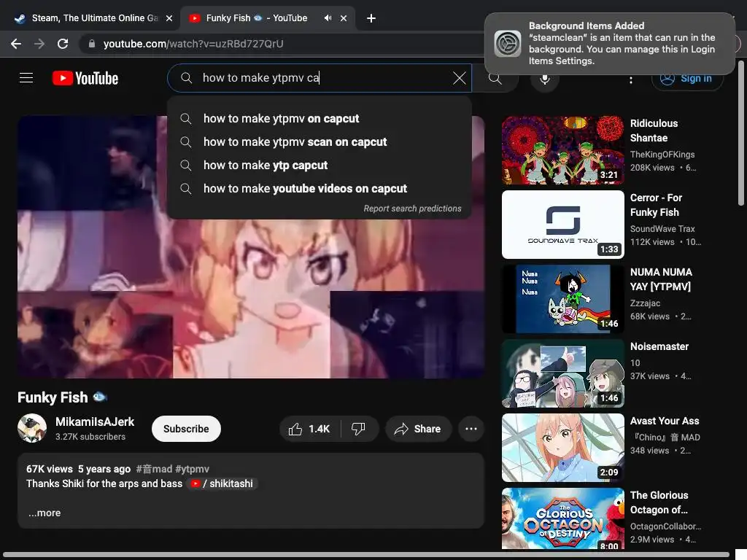747x560 pixels.
Task: Open Glorious Octagon of Destiny thumbnail
Action: click(562, 518)
